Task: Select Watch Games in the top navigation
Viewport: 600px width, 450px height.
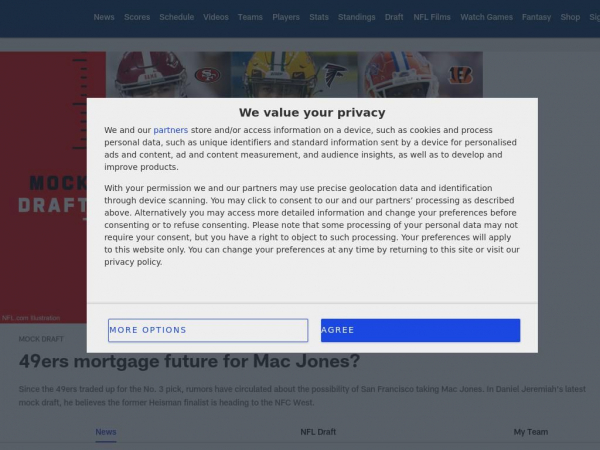Action: pos(486,17)
